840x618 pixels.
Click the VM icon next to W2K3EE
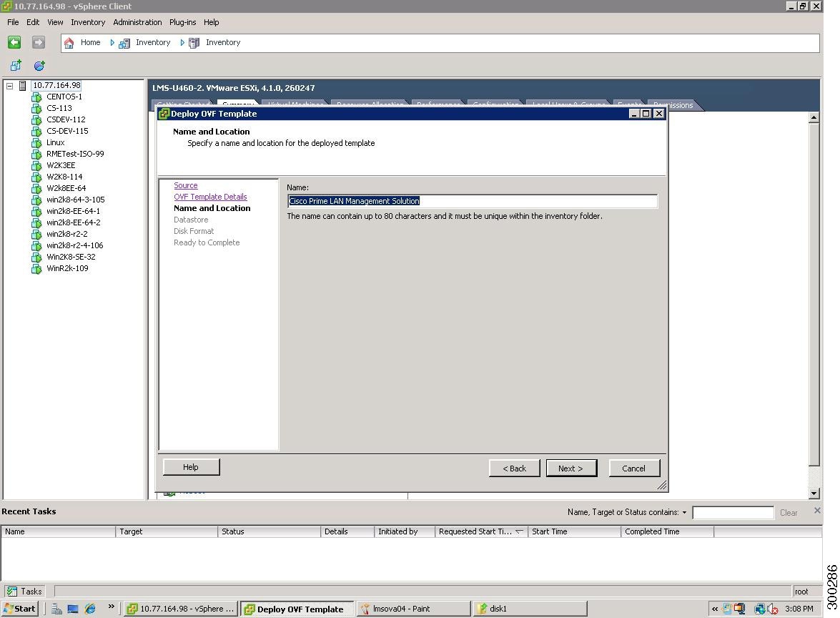pyautogui.click(x=36, y=166)
